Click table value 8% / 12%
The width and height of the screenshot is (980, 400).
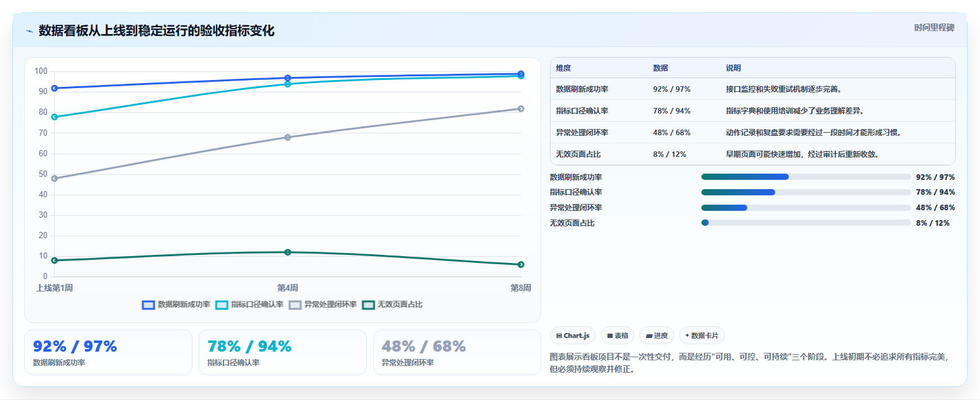point(670,154)
